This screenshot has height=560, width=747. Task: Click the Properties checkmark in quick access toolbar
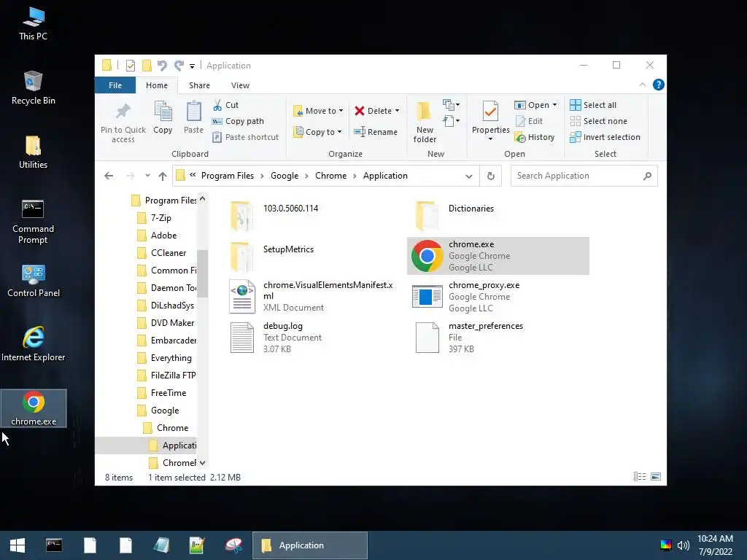pyautogui.click(x=130, y=65)
